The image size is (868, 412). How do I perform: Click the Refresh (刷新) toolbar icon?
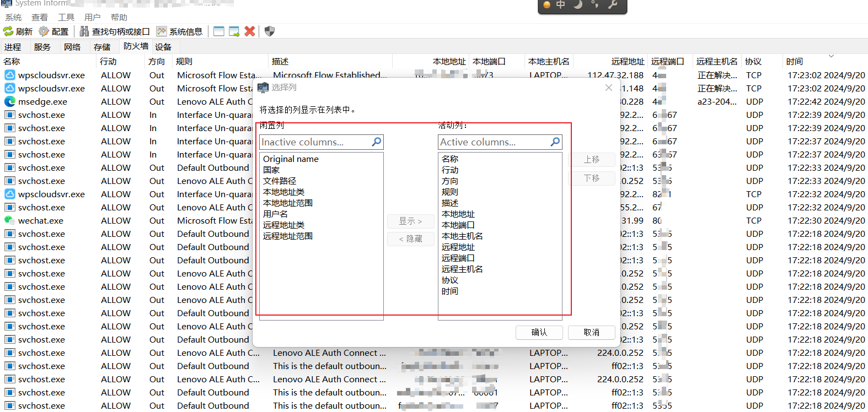coord(8,31)
